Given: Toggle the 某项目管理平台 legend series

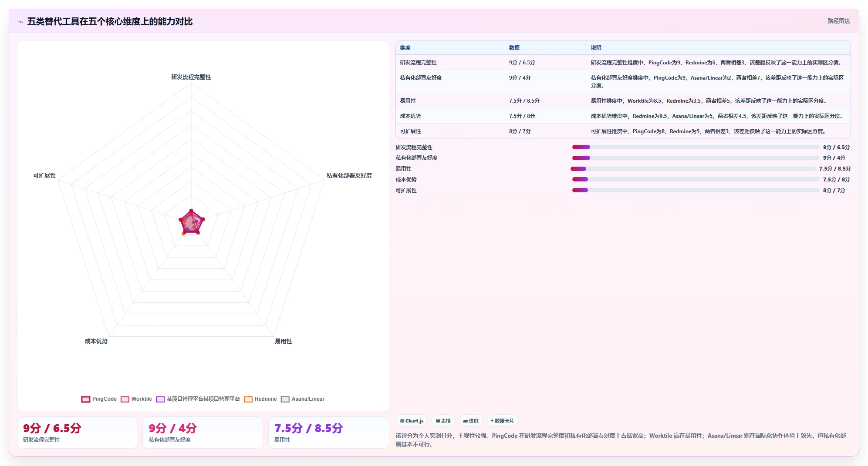Looking at the screenshot, I should [x=198, y=399].
